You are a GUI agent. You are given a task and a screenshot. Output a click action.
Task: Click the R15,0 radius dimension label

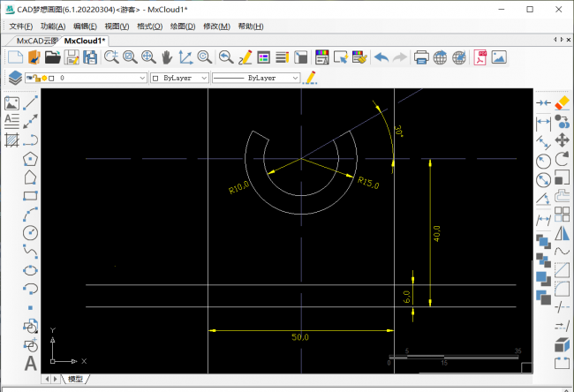pos(368,182)
